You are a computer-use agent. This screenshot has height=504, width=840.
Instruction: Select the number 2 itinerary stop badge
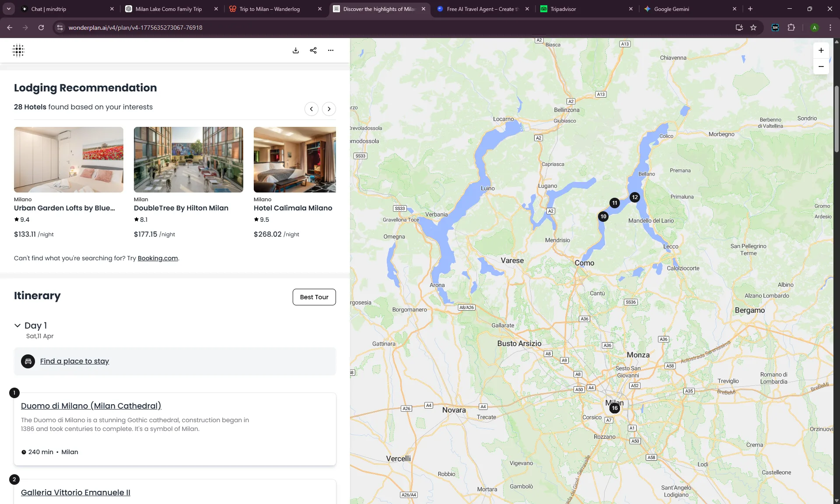point(14,479)
